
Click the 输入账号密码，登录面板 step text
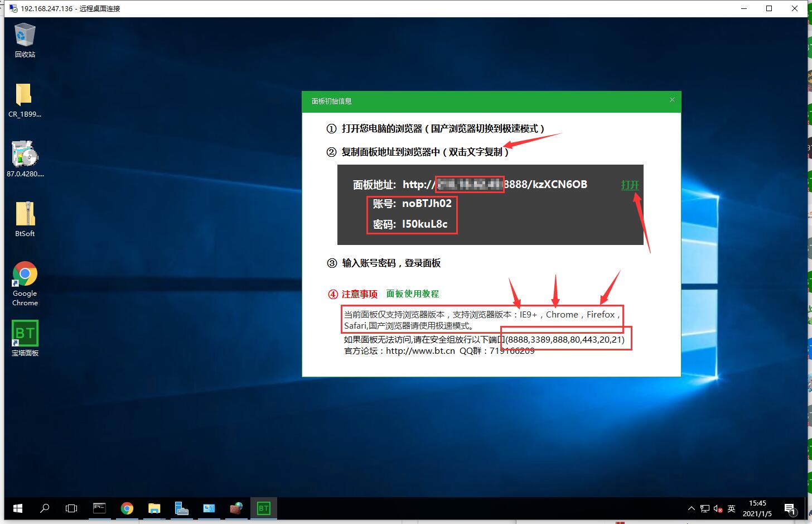391,263
